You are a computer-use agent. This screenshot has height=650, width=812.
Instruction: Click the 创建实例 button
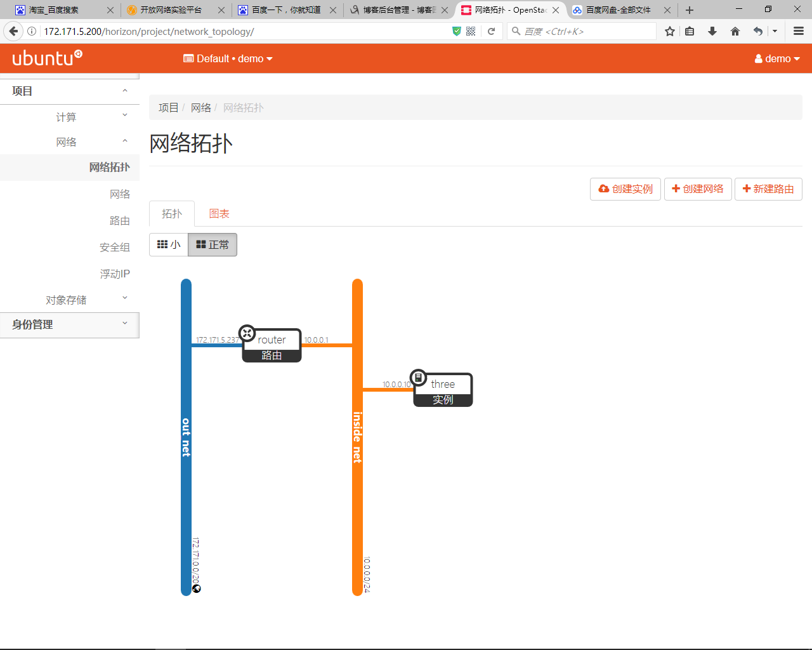coord(625,189)
